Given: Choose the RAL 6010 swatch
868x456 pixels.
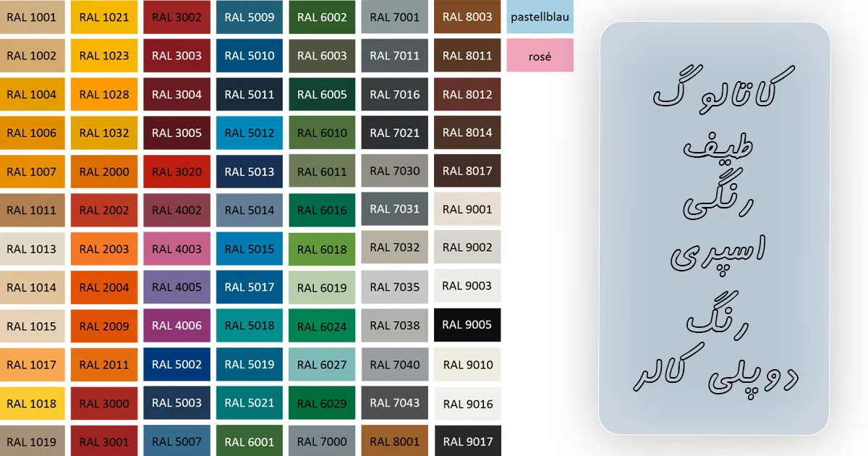Looking at the screenshot, I should click(x=322, y=133).
